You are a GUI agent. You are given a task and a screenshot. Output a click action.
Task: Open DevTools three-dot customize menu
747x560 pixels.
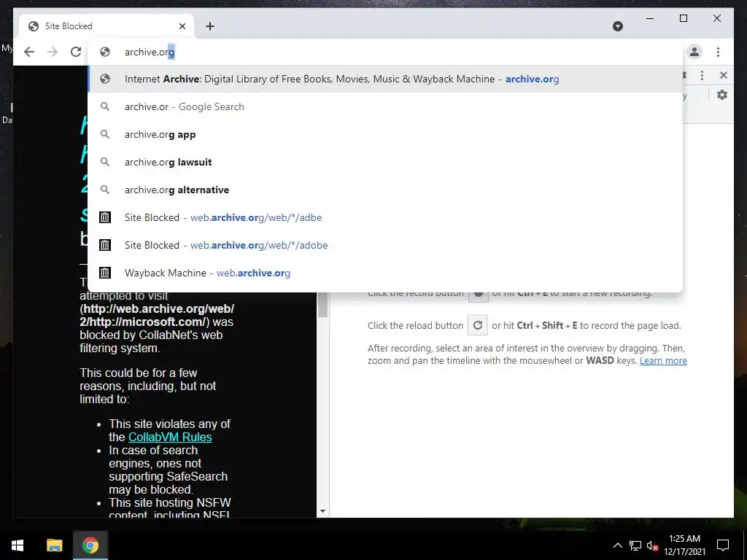pos(702,75)
